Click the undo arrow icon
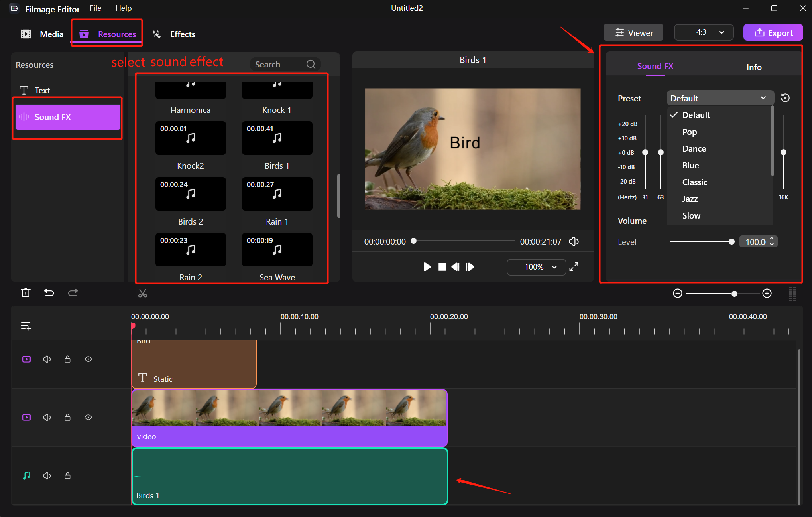The height and width of the screenshot is (517, 812). [x=49, y=293]
